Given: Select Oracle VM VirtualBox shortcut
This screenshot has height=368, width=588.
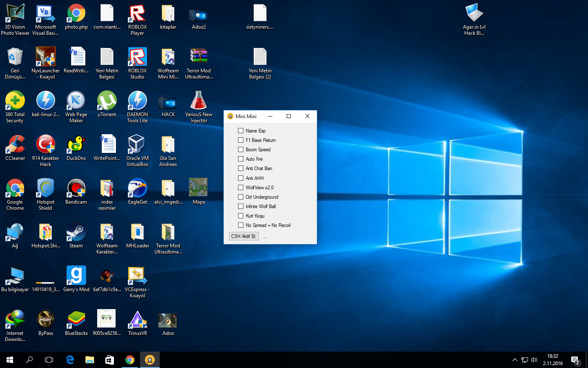Looking at the screenshot, I should pyautogui.click(x=137, y=151).
